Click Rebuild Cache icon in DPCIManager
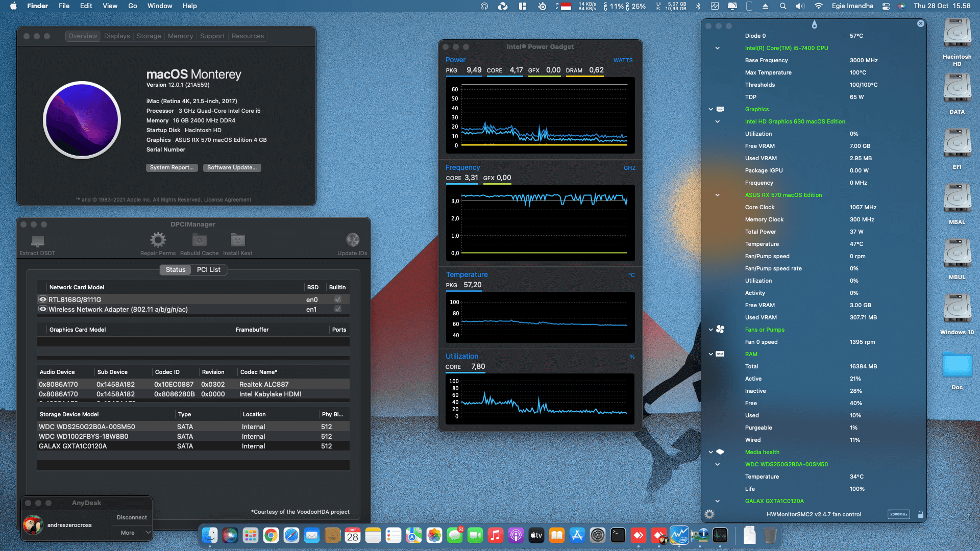The image size is (980, 551). point(199,240)
